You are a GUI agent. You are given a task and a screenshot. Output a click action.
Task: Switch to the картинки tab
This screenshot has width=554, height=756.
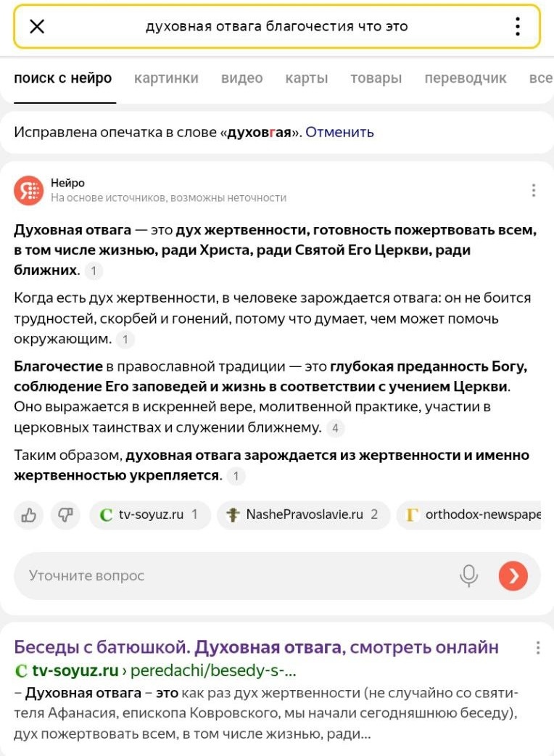coord(166,78)
